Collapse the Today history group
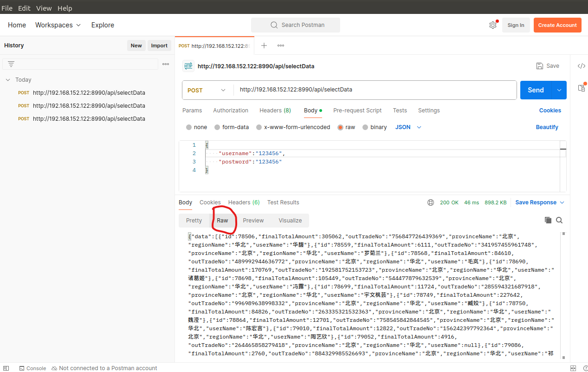Viewport: 588px width, 372px height. [8, 80]
